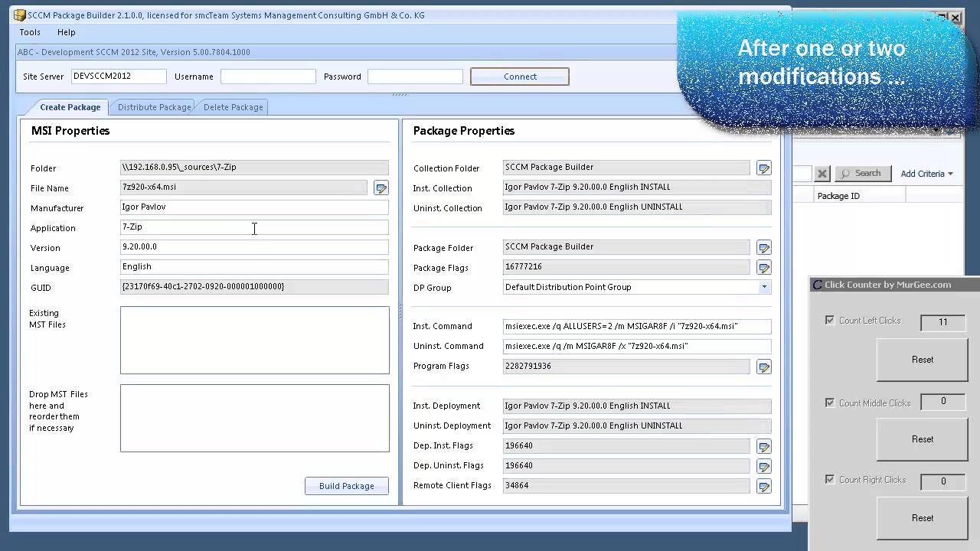The height and width of the screenshot is (551, 980).
Task: Open Dep. Uninst. Flags editor icon
Action: [x=763, y=466]
